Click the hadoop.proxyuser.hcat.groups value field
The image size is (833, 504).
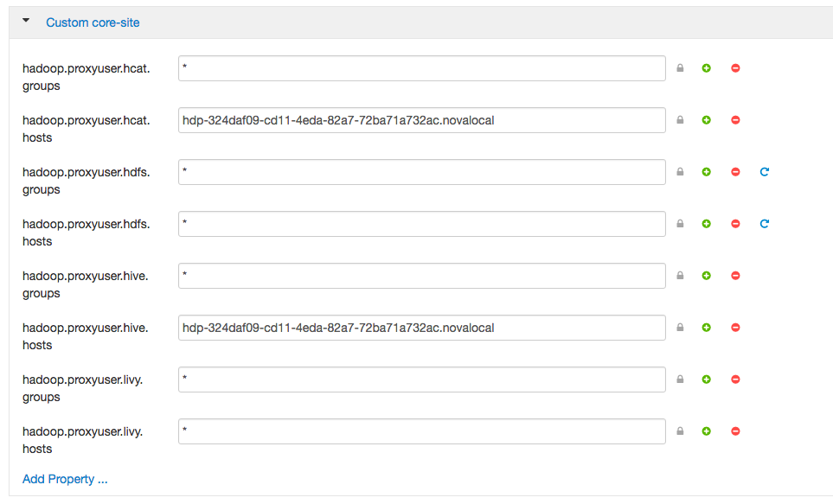click(421, 68)
